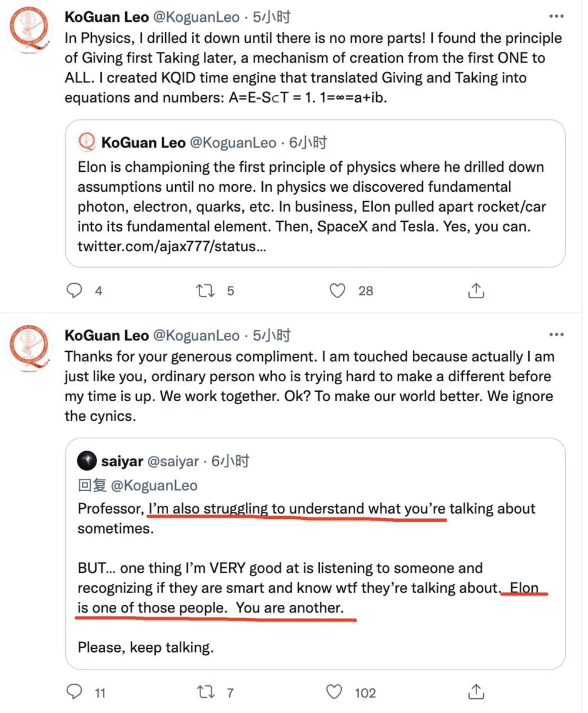Screen dimensions: 588x713
Task: Open KoGuan Leo avatar on second tweet
Action: [29, 349]
